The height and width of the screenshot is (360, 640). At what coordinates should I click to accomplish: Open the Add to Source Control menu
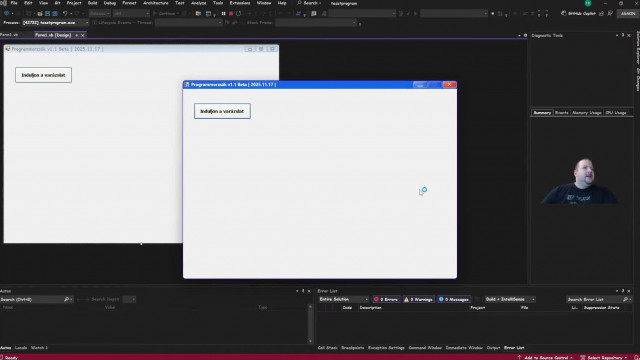[x=545, y=357]
